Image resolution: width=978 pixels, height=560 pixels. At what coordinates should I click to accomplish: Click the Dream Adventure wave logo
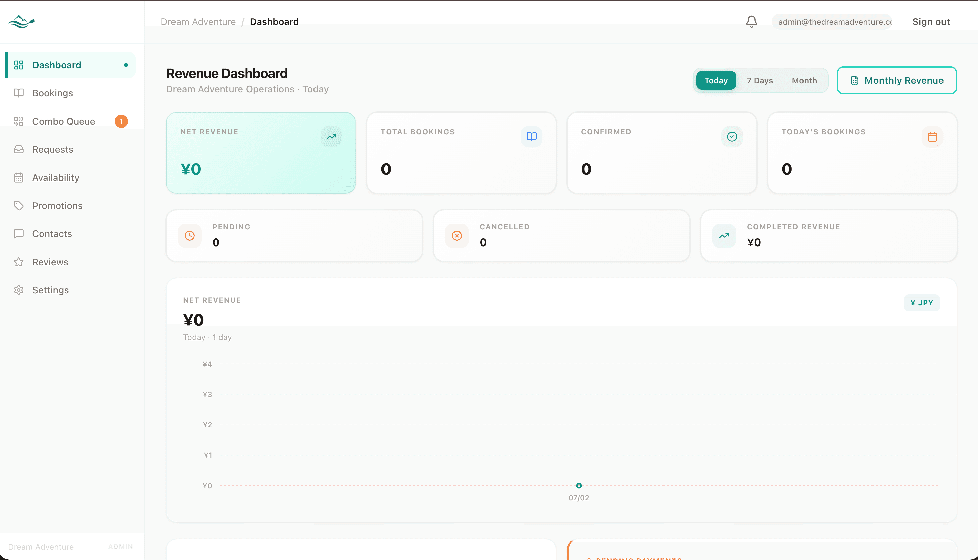click(21, 22)
